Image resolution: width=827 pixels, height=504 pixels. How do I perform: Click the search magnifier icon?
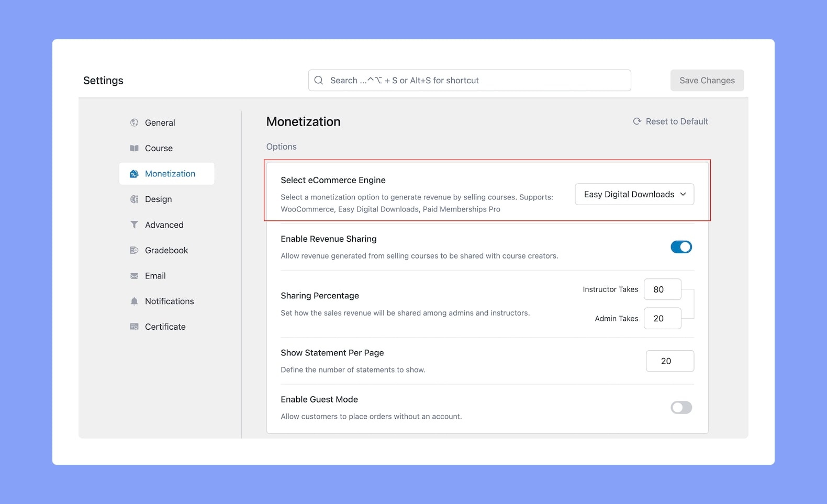pyautogui.click(x=318, y=80)
